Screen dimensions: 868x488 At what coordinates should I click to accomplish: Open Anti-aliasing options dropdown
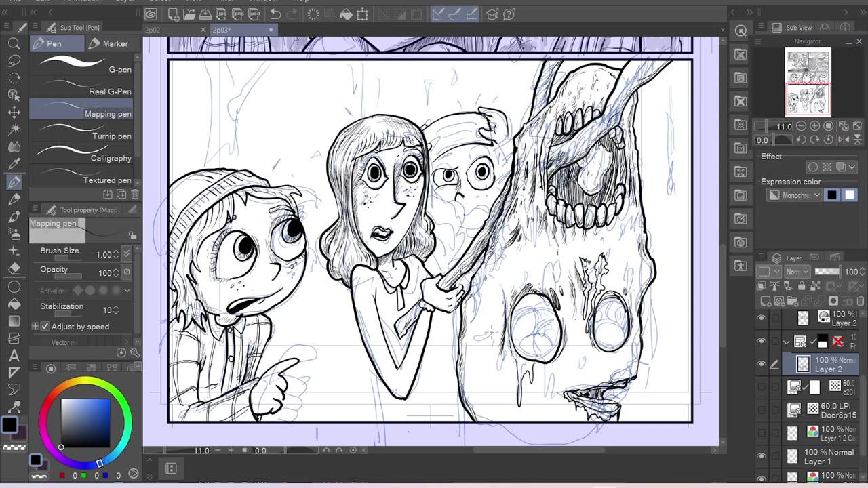coord(127,291)
